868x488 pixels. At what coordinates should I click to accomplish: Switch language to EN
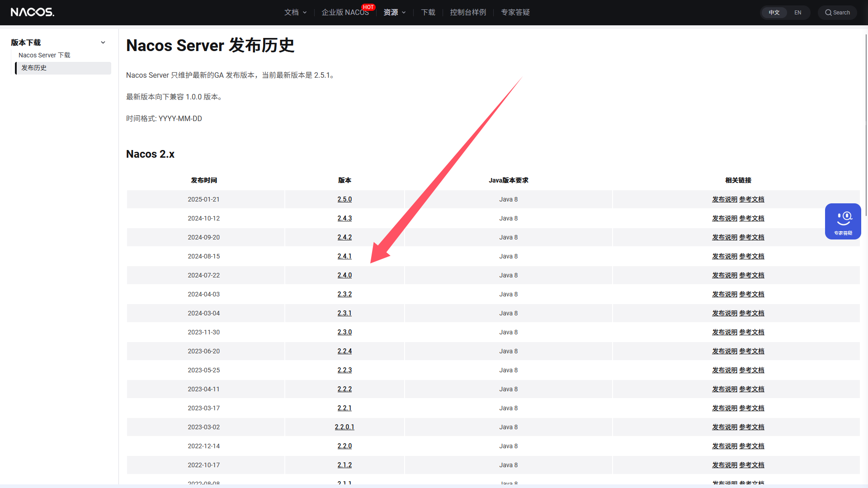pos(797,13)
